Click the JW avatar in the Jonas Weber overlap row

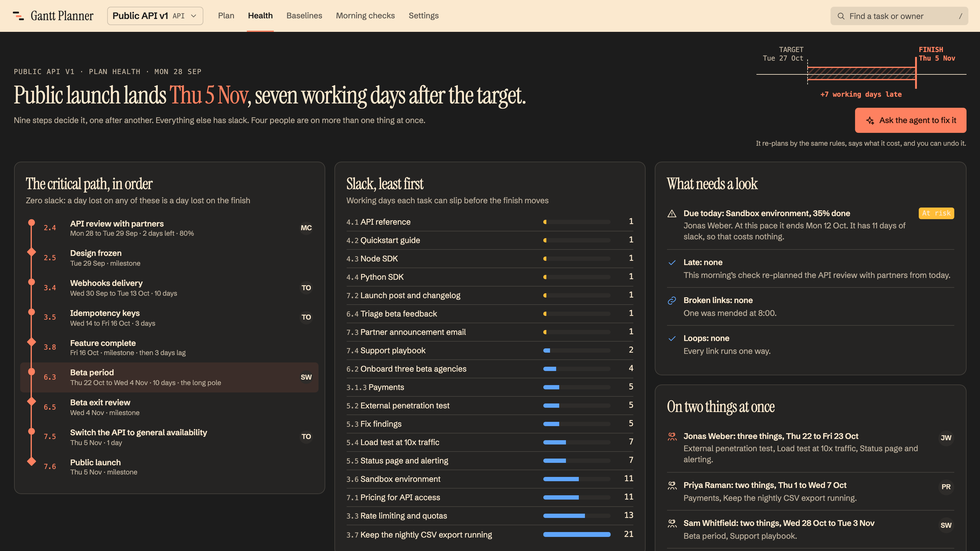[x=946, y=438]
